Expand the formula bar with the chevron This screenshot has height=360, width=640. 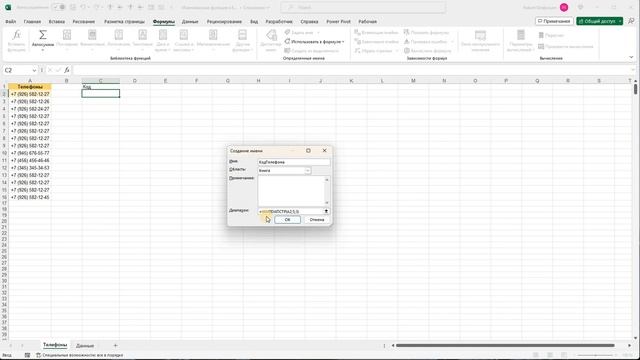[633, 70]
